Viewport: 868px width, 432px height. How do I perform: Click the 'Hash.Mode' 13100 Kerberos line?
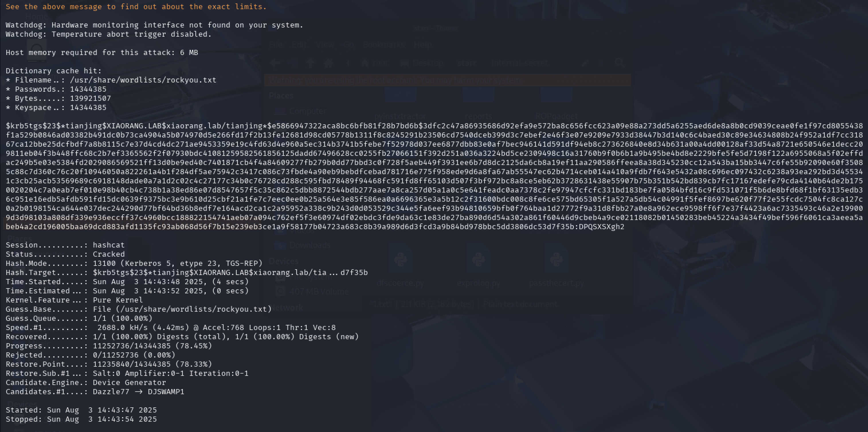pos(134,263)
